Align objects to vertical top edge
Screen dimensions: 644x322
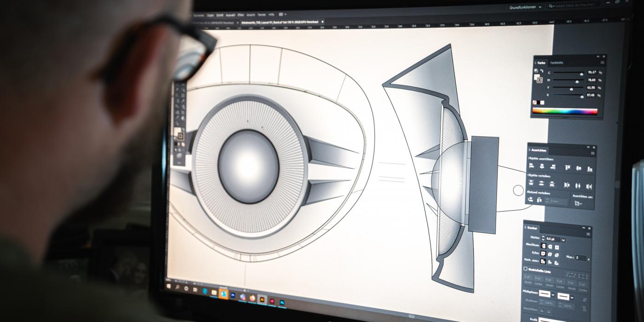568,167
